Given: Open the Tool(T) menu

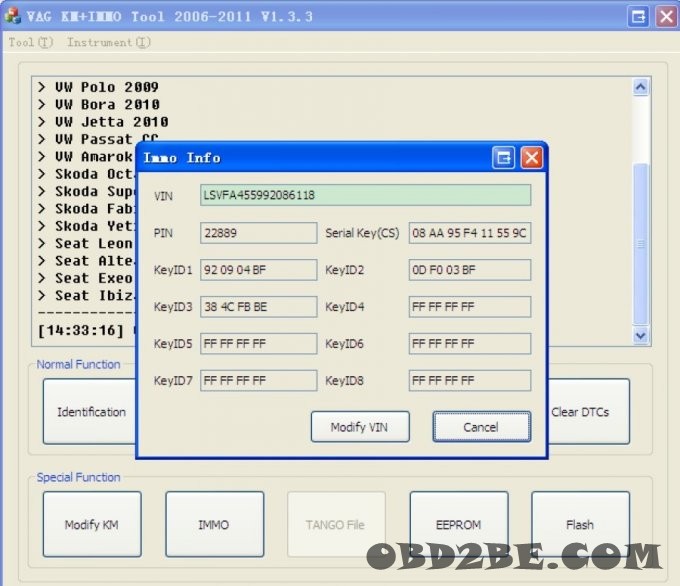Looking at the screenshot, I should pyautogui.click(x=30, y=42).
